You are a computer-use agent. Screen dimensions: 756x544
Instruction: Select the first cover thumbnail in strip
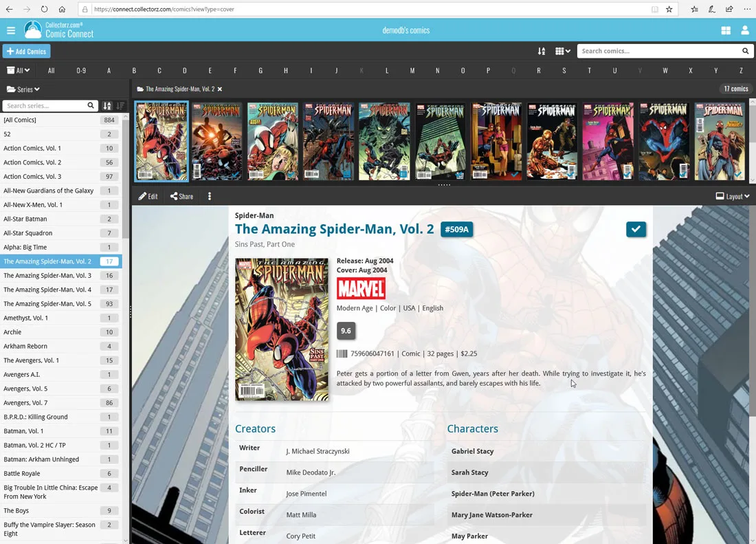[161, 141]
